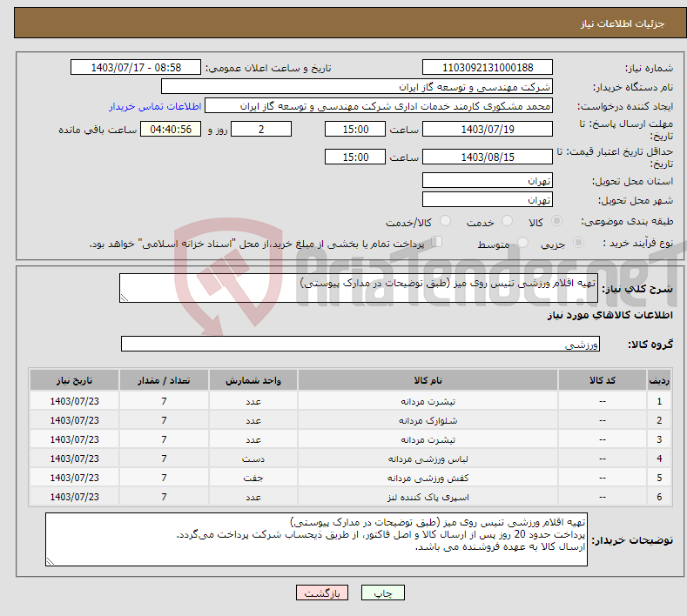Click the شرح کلی نیاز description textarea
Screen dimensions: 687x616
point(359,288)
